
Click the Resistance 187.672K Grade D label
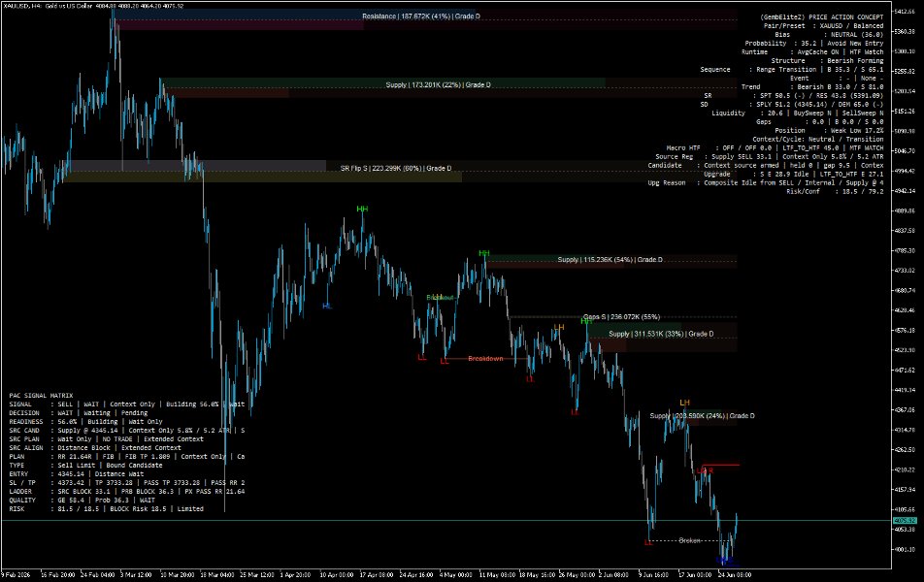(x=421, y=16)
